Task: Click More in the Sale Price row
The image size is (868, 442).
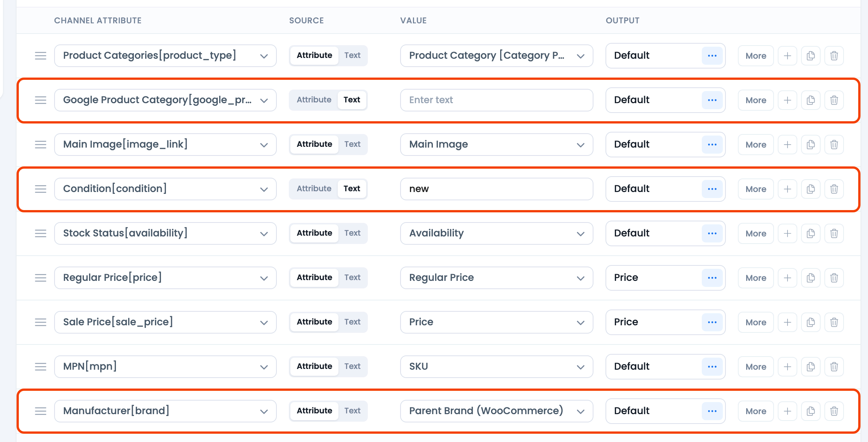Action: pos(756,322)
